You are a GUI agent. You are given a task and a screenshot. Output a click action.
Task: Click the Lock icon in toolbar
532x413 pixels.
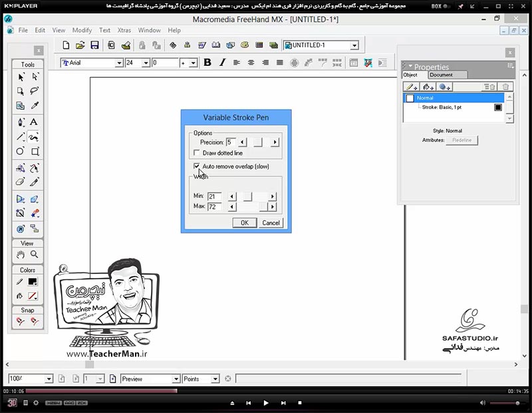(x=142, y=45)
